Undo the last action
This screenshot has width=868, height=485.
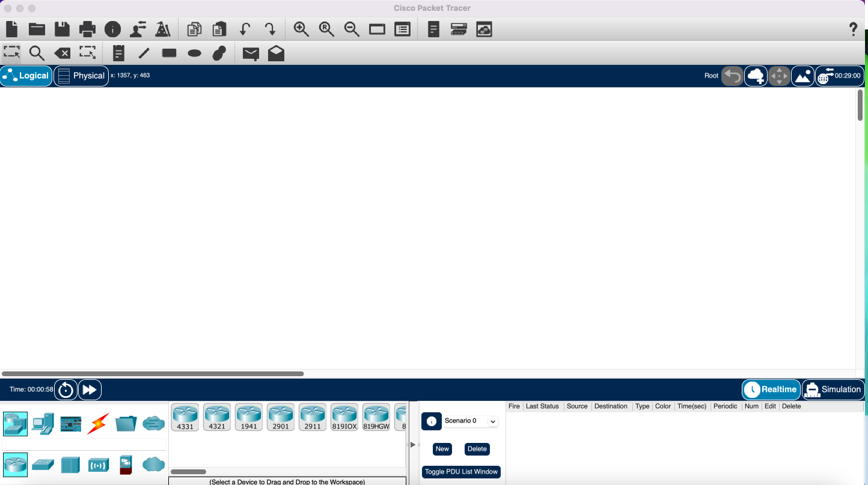click(x=245, y=29)
